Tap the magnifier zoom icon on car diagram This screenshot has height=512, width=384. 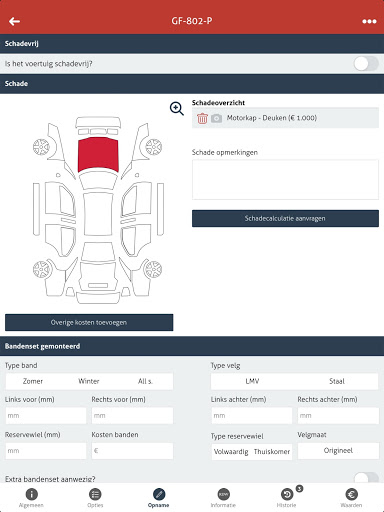[x=177, y=109]
